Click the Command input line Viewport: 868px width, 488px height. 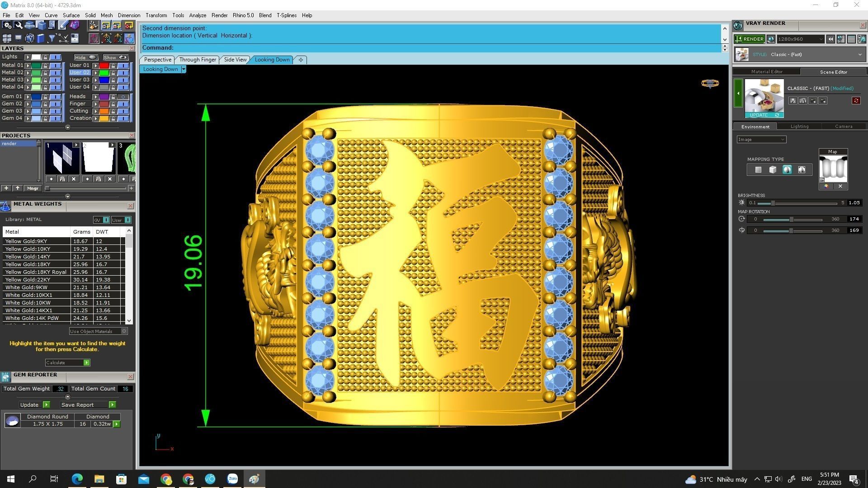click(430, 48)
